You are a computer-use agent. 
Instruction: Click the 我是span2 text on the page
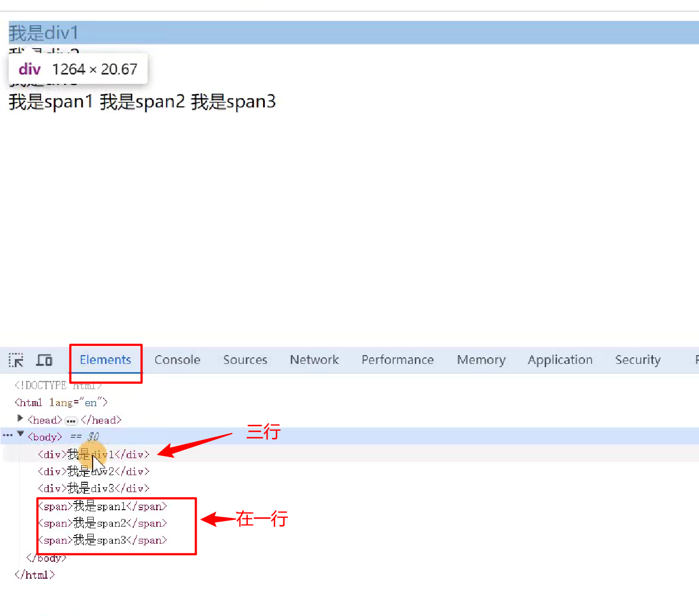[142, 102]
